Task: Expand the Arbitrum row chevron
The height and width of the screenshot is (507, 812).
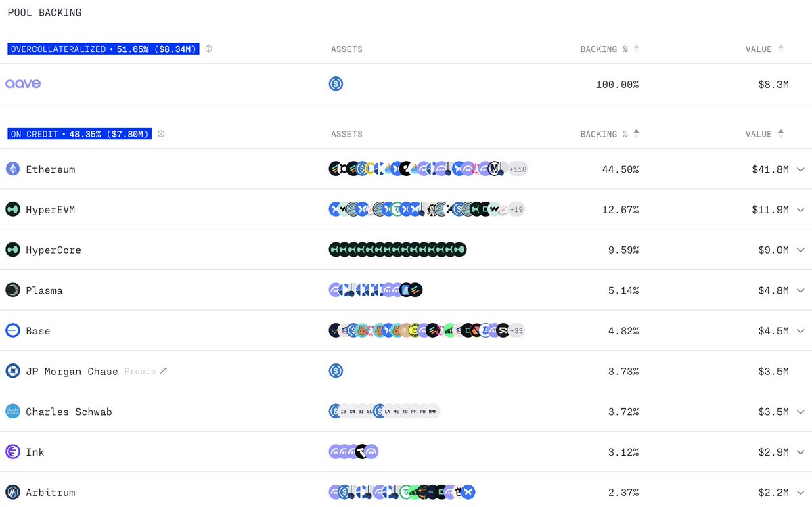Action: 801,492
